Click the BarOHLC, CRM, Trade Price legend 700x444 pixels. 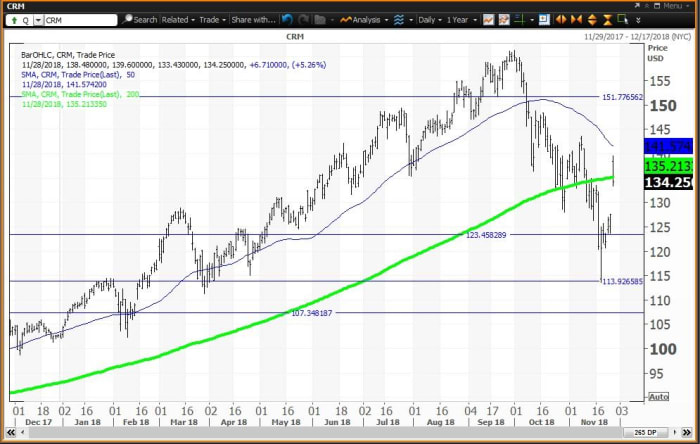coord(68,55)
